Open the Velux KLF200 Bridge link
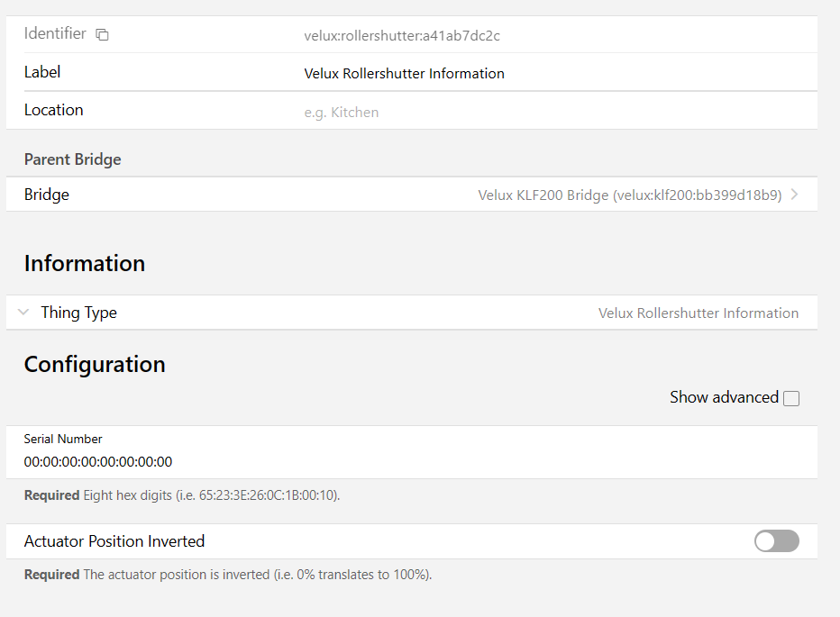The height and width of the screenshot is (617, 840). point(630,195)
